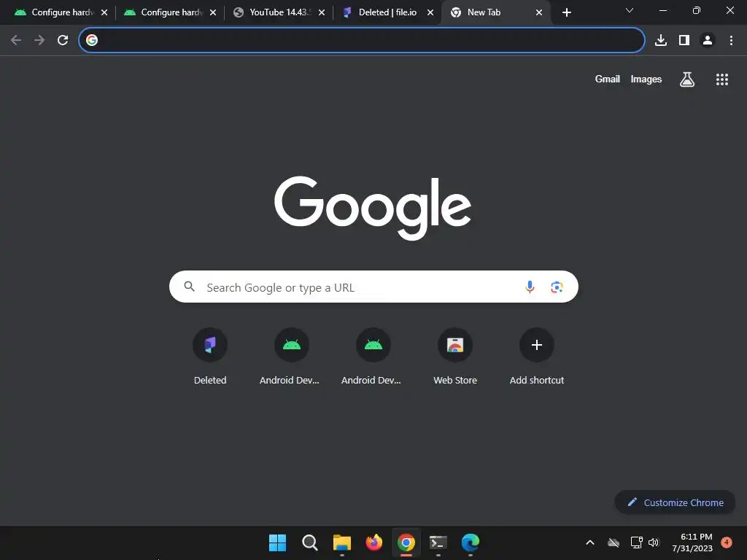Open the Web Store shortcut
The height and width of the screenshot is (560, 747).
455,356
